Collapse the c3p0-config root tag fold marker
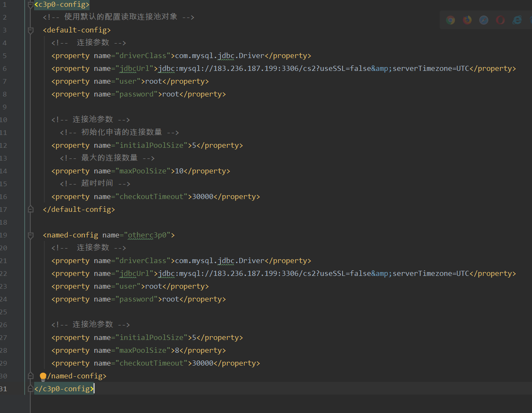This screenshot has height=413, width=532. pyautogui.click(x=30, y=5)
